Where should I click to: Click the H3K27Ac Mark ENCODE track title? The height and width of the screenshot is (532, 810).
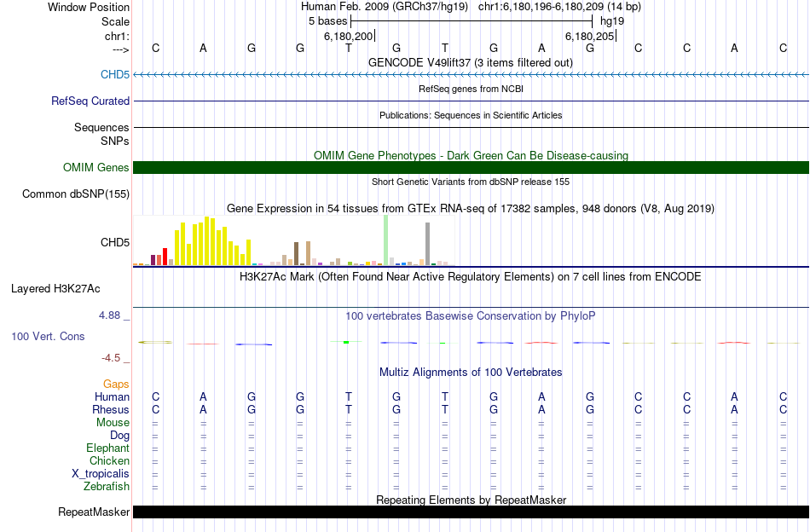pyautogui.click(x=471, y=276)
